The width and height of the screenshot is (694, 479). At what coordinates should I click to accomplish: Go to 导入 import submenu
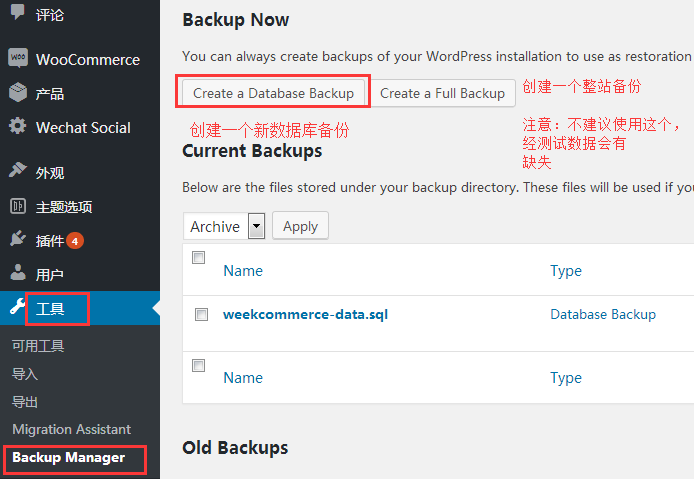(x=25, y=374)
